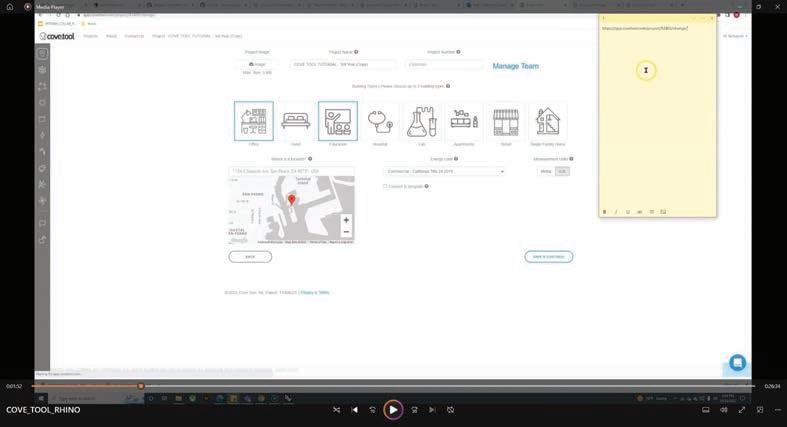Screen dimensions: 787x427
Task: Play the COVE_TOOL_RHINO video
Action: click(393, 410)
